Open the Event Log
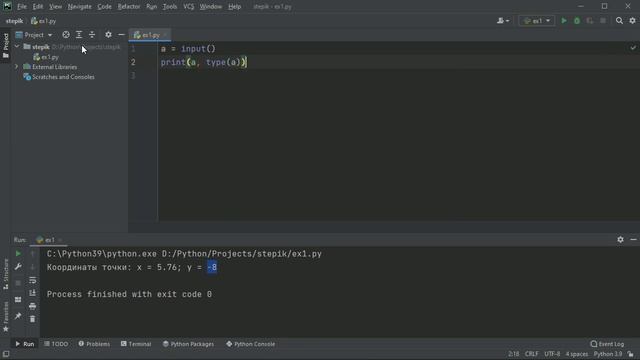The width and height of the screenshot is (640, 360). [607, 344]
